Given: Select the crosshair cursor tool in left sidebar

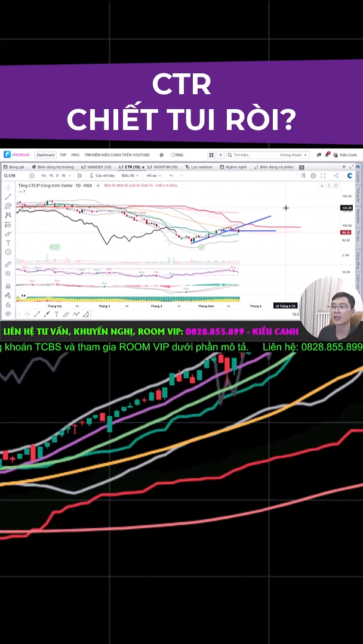Looking at the screenshot, I should [x=8, y=187].
